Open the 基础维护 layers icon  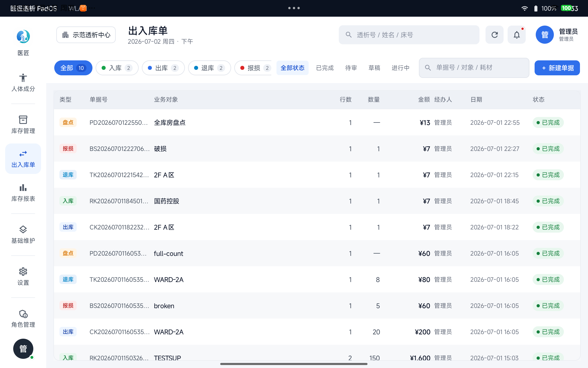click(x=23, y=229)
